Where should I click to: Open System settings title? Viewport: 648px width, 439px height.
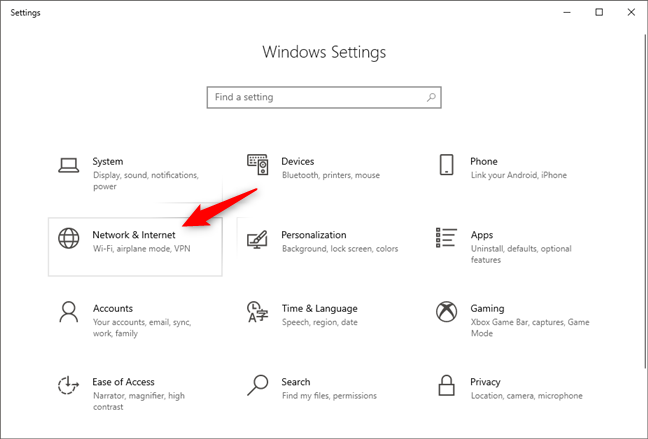click(107, 161)
